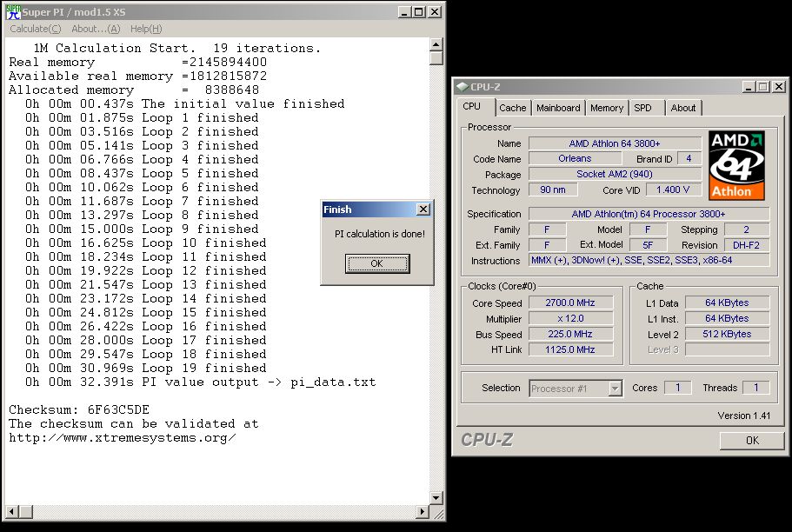The width and height of the screenshot is (792, 532).
Task: Click the HT Link value '1125.0 MHz'
Action: 570,349
